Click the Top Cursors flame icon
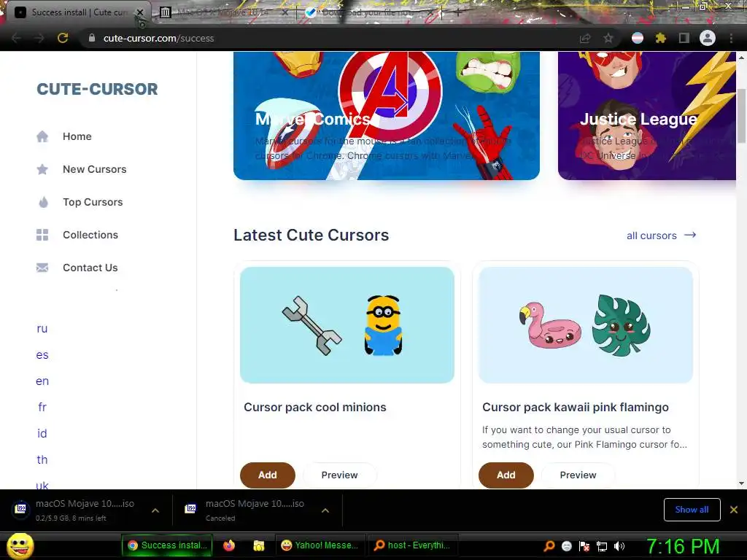Screen dimensions: 747x560 [43, 202]
